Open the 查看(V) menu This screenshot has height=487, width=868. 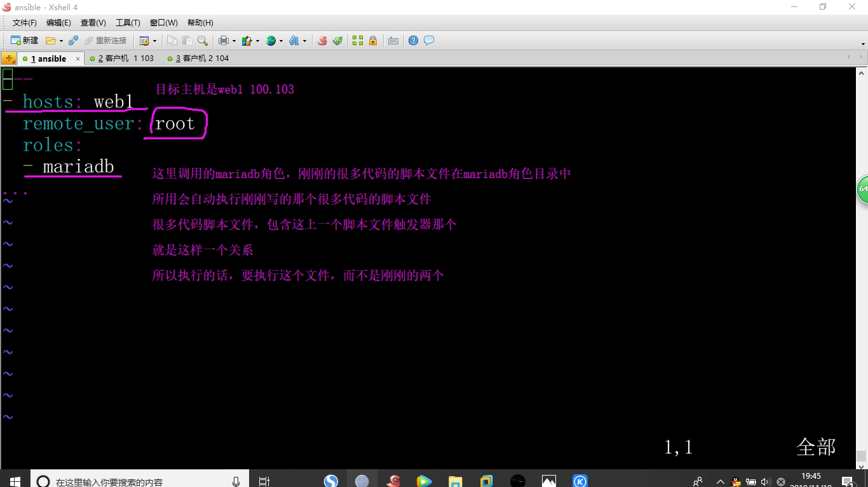[x=93, y=23]
